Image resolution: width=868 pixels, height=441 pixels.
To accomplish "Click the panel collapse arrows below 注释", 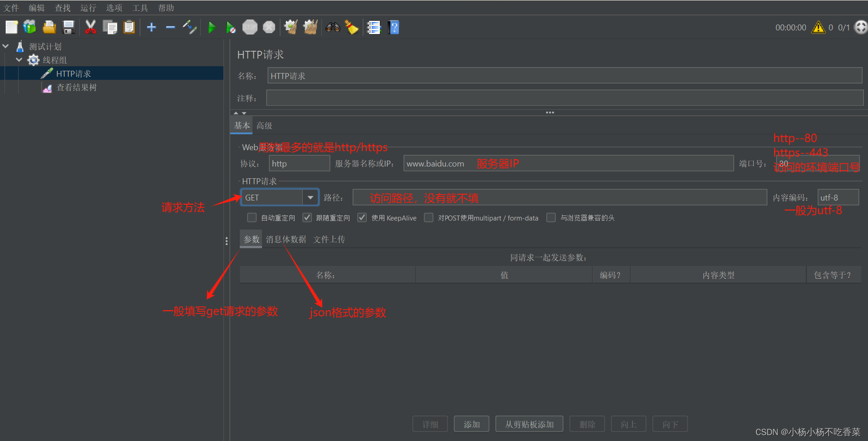I will pyautogui.click(x=240, y=113).
